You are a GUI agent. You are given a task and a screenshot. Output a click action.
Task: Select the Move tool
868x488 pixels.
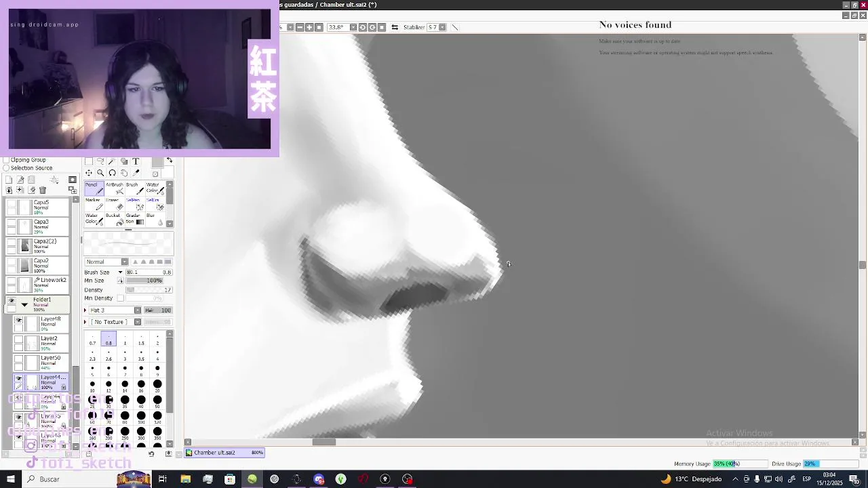[89, 173]
